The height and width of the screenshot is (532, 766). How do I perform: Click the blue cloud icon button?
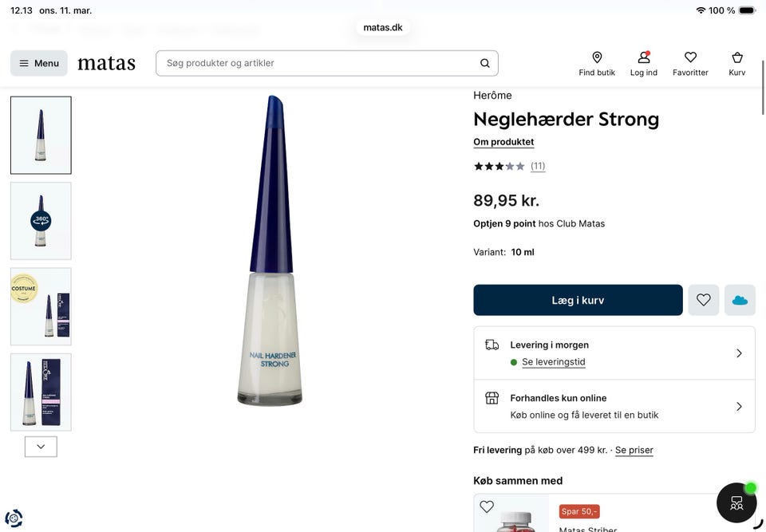click(740, 300)
